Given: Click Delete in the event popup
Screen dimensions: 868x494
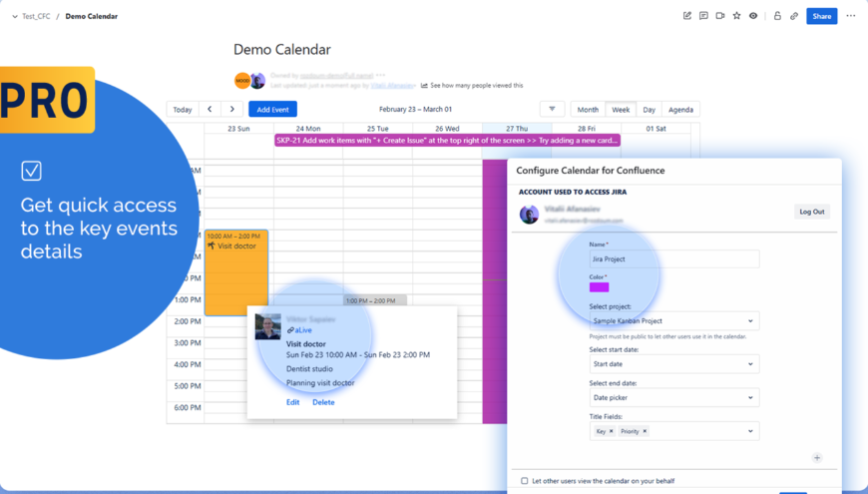Looking at the screenshot, I should click(x=323, y=402).
